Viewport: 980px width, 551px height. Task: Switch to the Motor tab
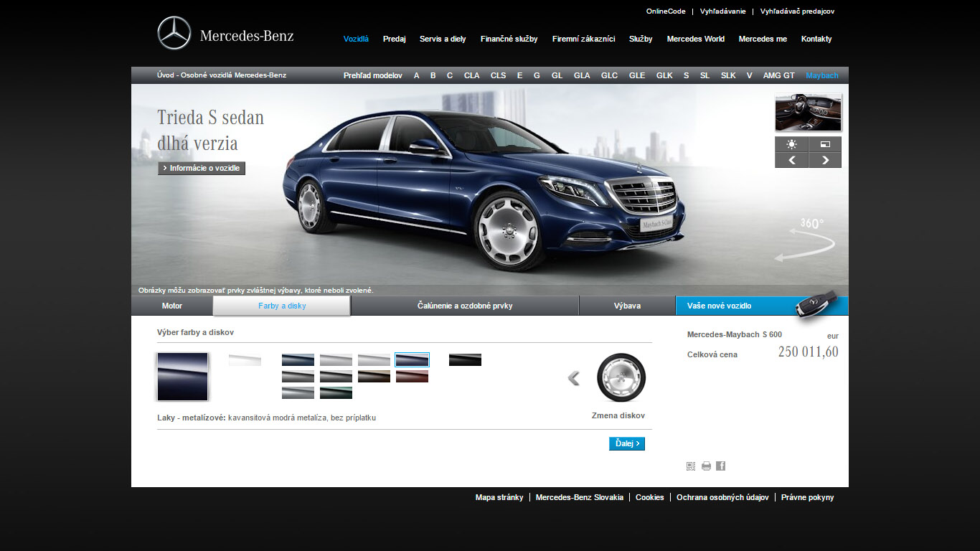coord(172,306)
